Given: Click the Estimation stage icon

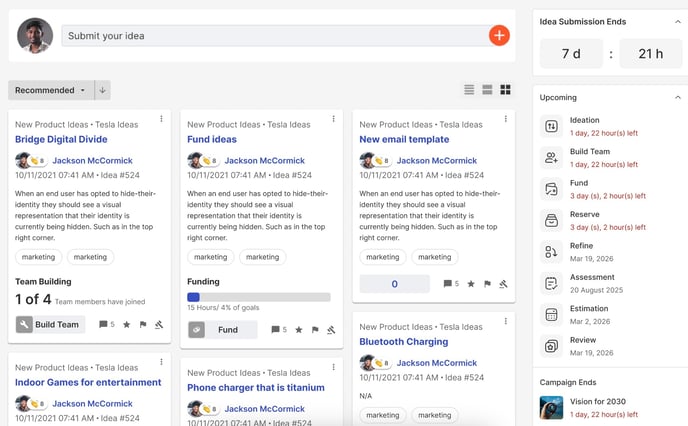Looking at the screenshot, I should point(551,315).
